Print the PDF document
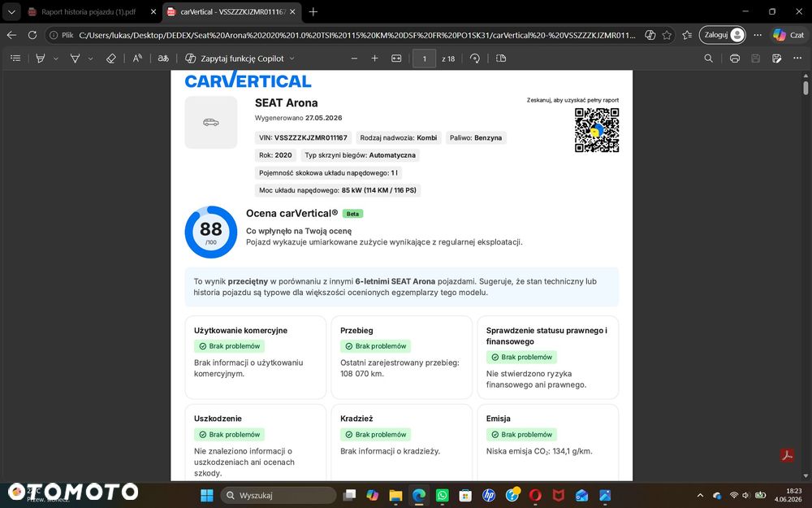 pyautogui.click(x=734, y=59)
